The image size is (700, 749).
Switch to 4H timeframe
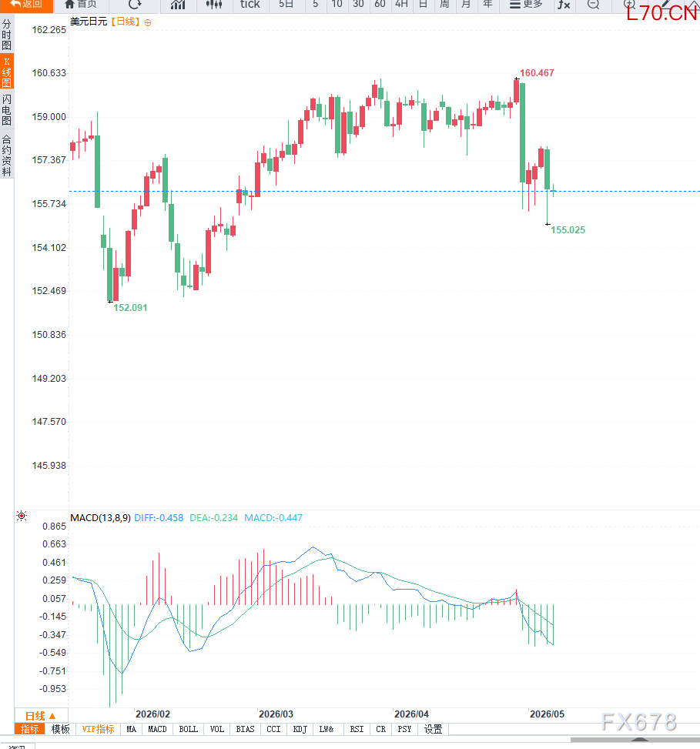coord(401,5)
